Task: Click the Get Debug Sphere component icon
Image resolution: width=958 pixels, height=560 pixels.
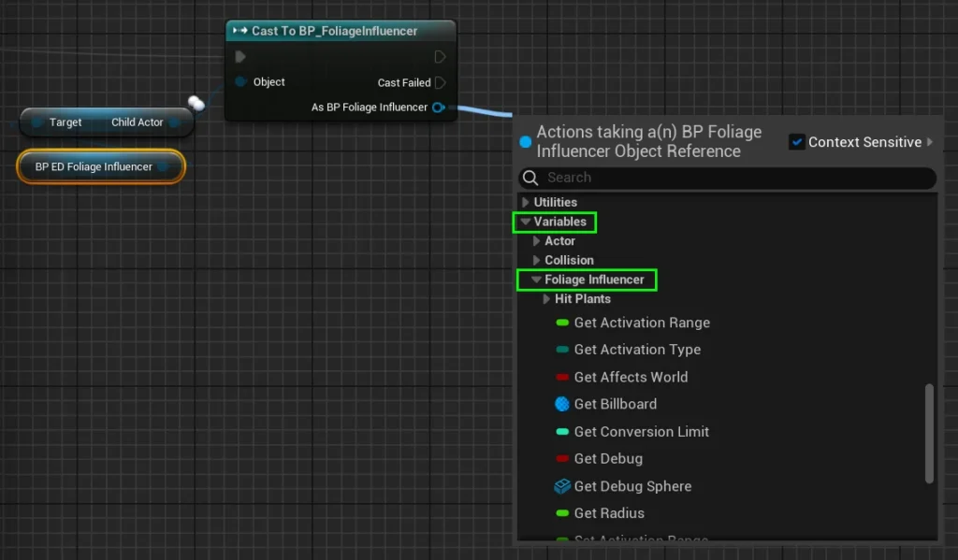Action: click(561, 486)
